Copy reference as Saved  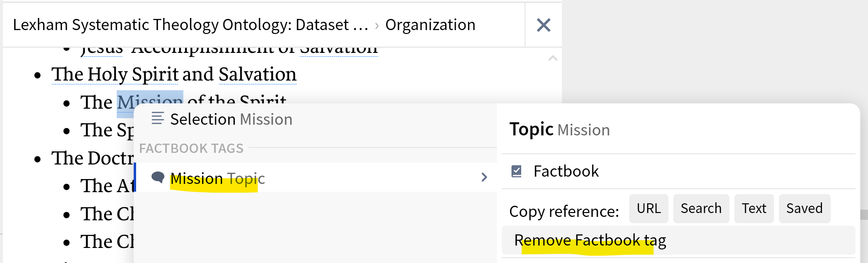click(x=804, y=209)
